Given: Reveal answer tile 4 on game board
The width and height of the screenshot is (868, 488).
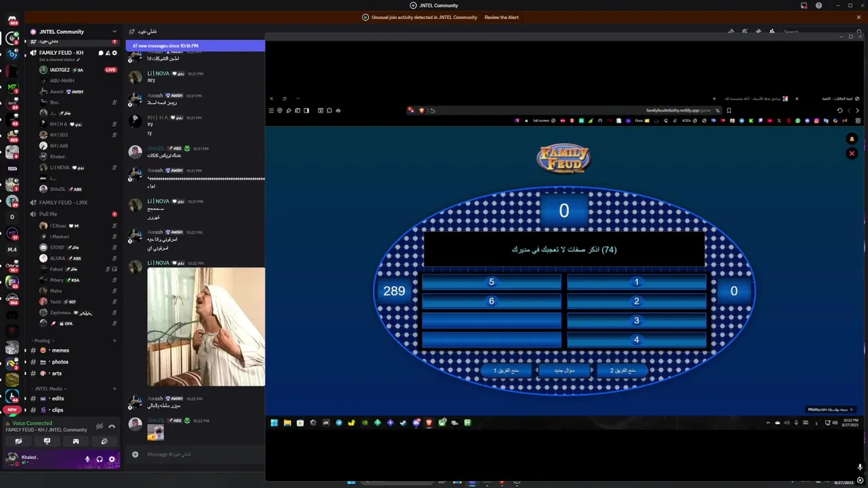Looking at the screenshot, I should [636, 340].
